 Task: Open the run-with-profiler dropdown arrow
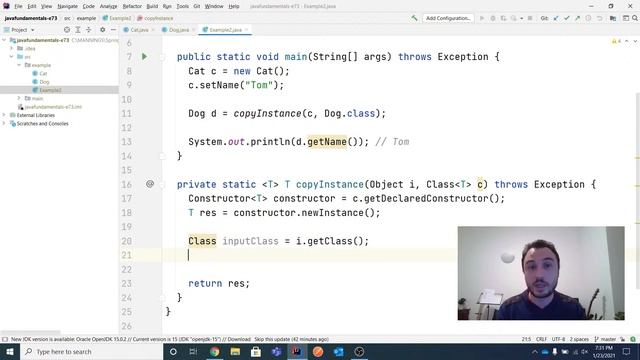tap(521, 18)
